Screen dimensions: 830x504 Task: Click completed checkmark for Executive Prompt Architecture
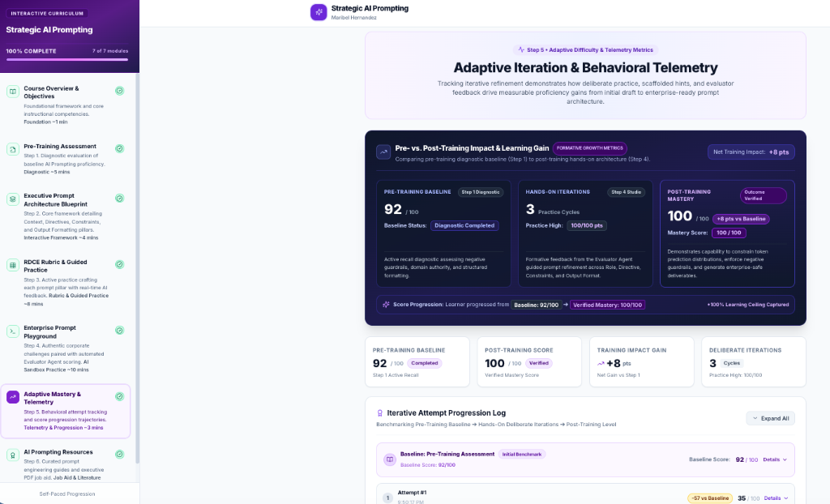tap(120, 198)
